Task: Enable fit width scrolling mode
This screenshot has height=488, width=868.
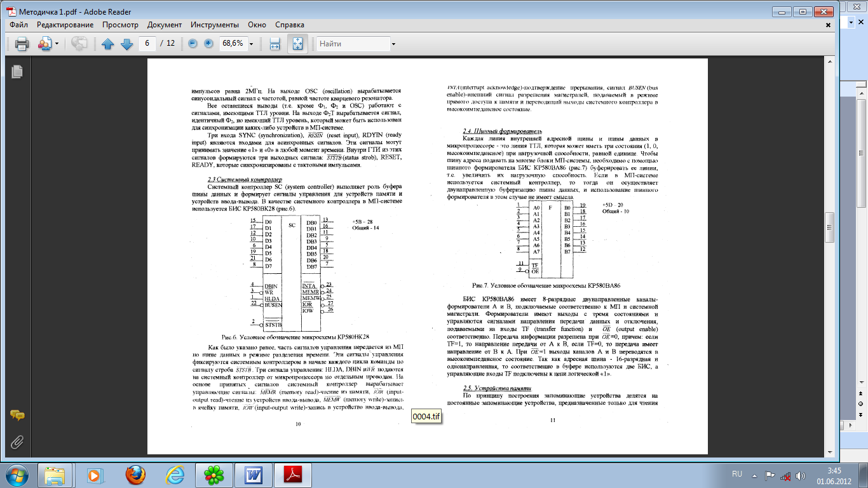Action: point(275,44)
